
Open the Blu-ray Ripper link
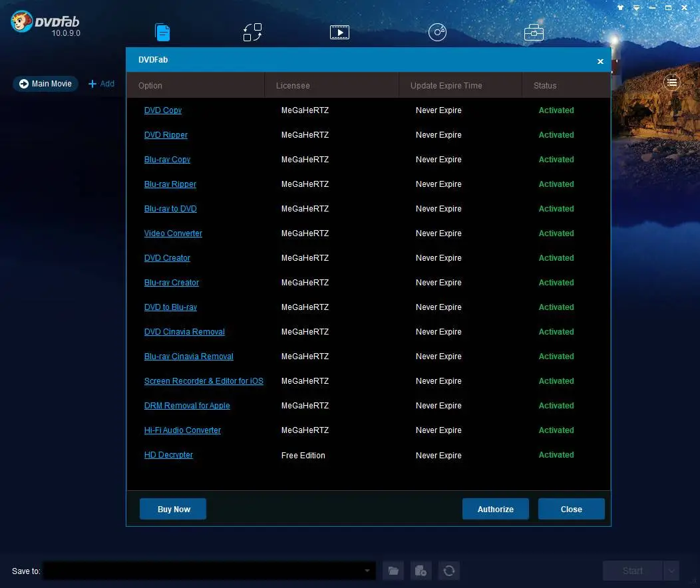pos(170,184)
